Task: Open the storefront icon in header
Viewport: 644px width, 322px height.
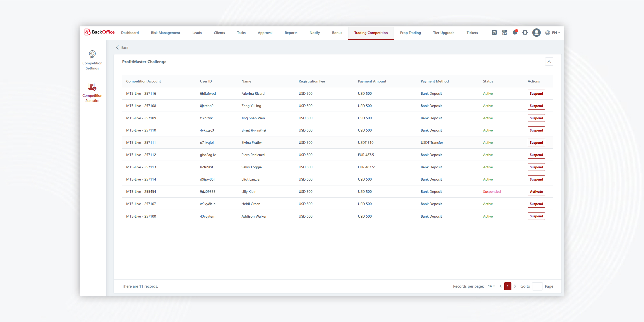Action: point(505,33)
